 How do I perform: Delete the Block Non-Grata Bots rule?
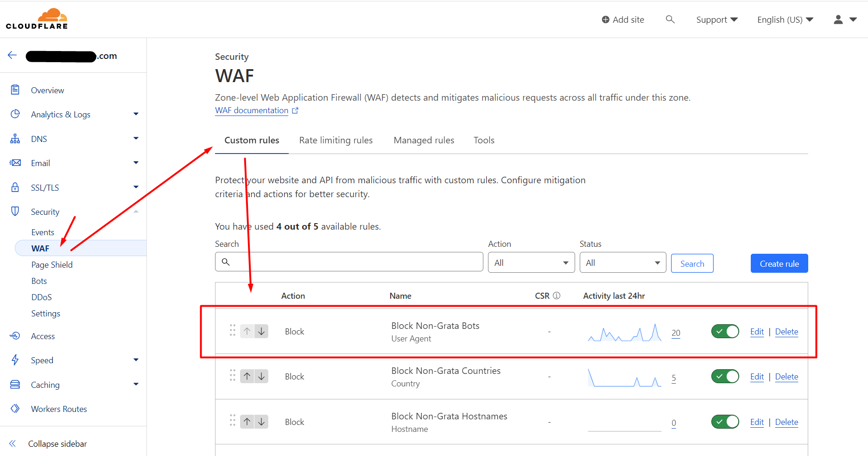pos(786,332)
